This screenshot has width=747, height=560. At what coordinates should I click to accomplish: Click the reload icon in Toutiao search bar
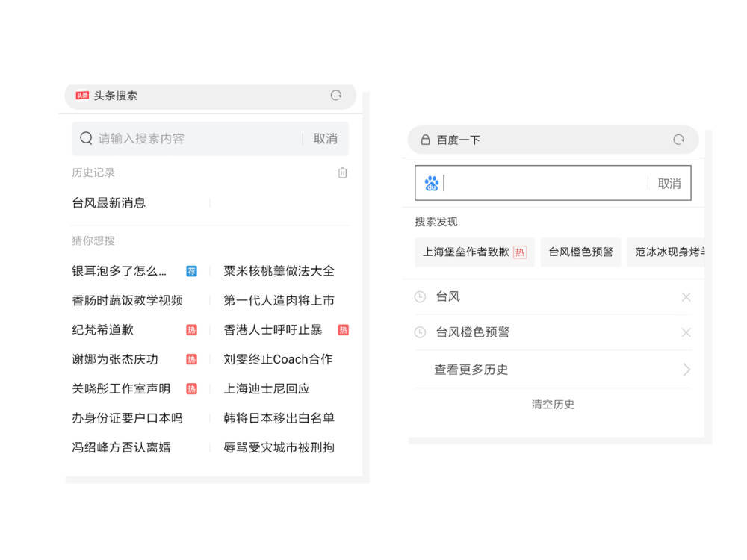coord(336,96)
